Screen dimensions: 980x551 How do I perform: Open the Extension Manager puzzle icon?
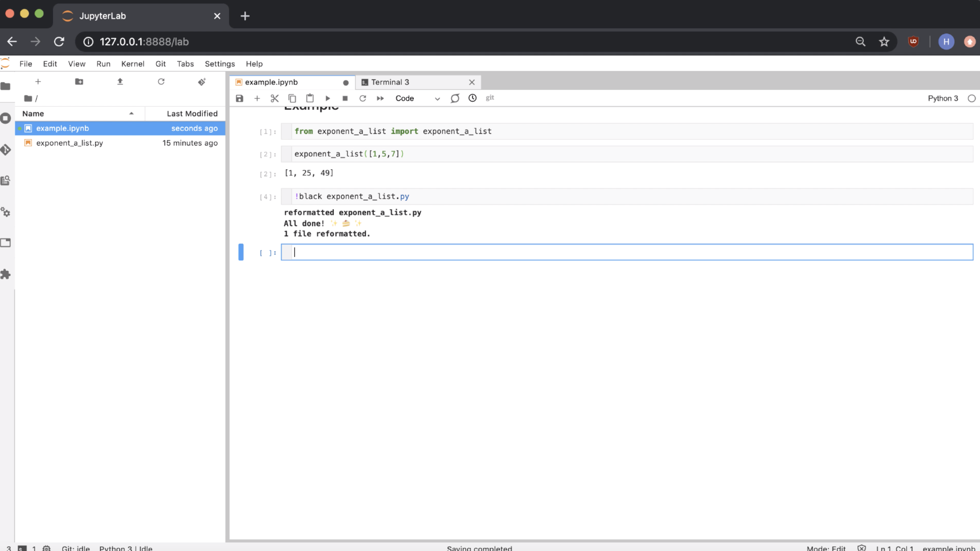pos(5,274)
